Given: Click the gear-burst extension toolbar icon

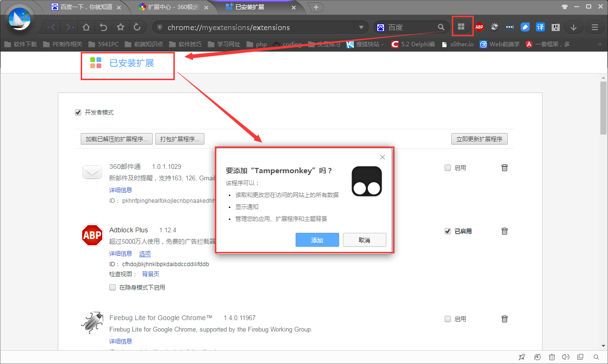Looking at the screenshot, I should point(495,27).
